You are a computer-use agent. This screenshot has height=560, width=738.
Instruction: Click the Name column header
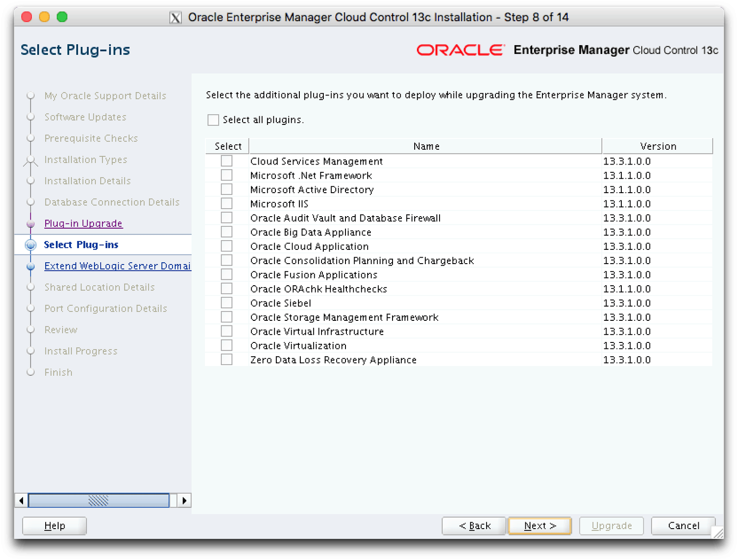point(426,147)
